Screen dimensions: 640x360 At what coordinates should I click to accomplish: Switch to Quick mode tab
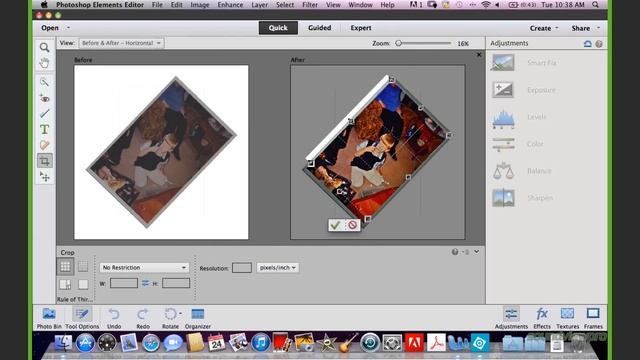278,28
